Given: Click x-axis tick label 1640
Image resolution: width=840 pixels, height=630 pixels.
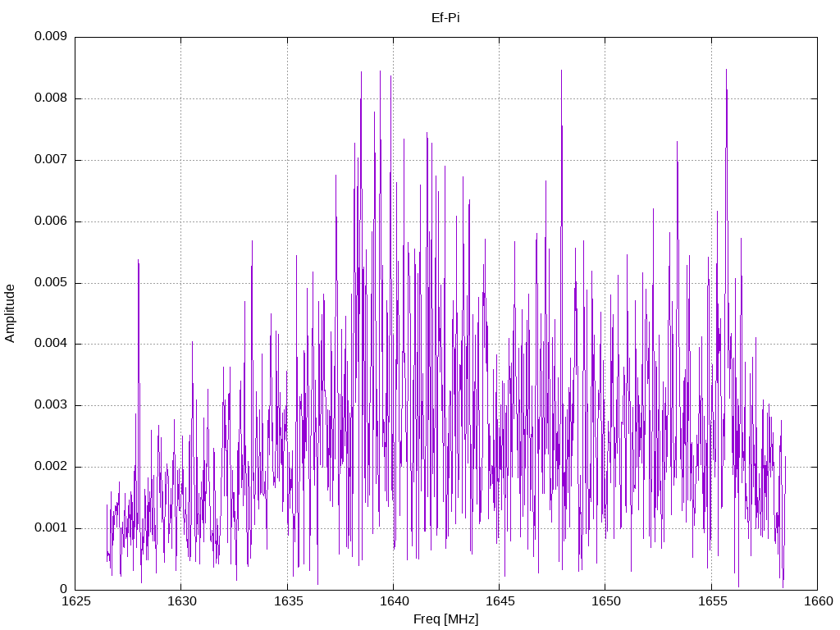Looking at the screenshot, I should [x=393, y=601].
